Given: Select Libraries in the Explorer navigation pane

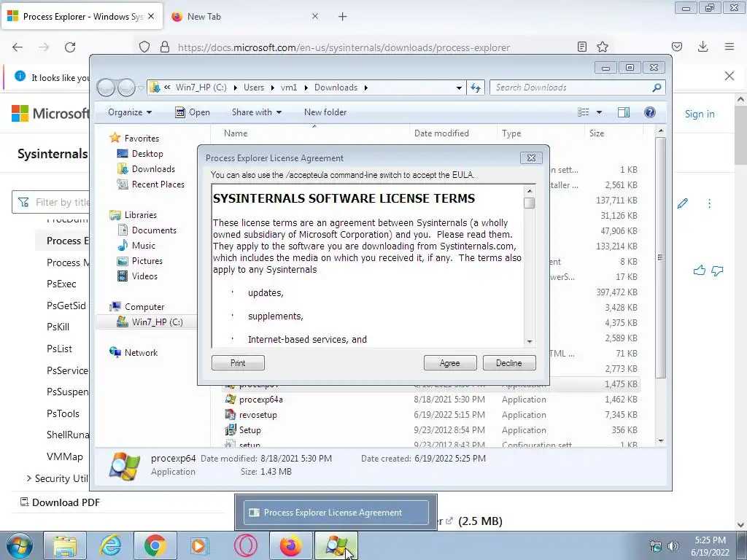Looking at the screenshot, I should coord(141,215).
